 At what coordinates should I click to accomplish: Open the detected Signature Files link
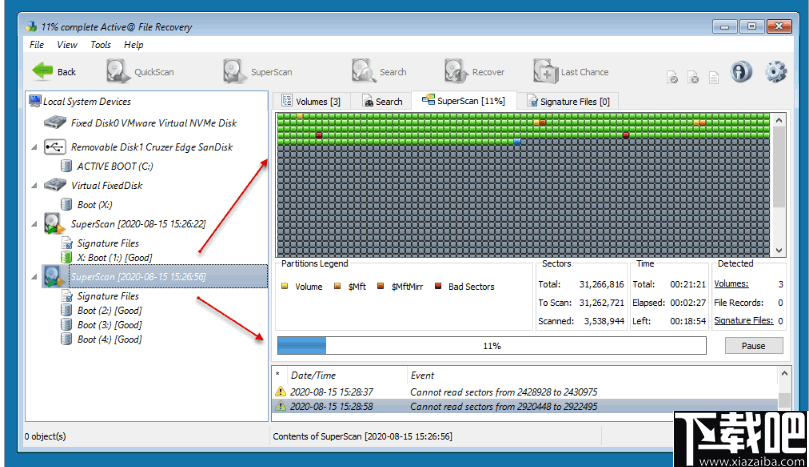[x=743, y=320]
